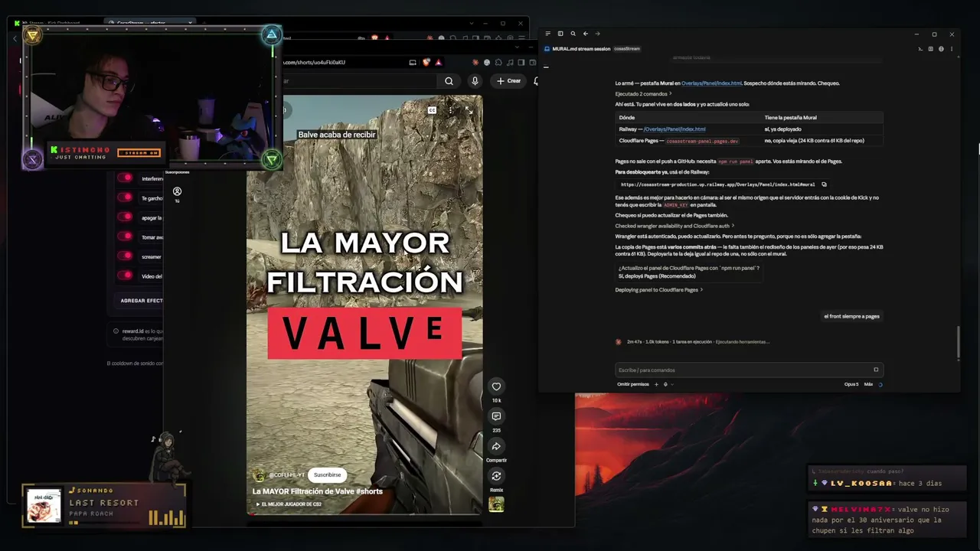The height and width of the screenshot is (551, 980).
Task: Click the YouTube search box
Action: pyautogui.click(x=360, y=81)
